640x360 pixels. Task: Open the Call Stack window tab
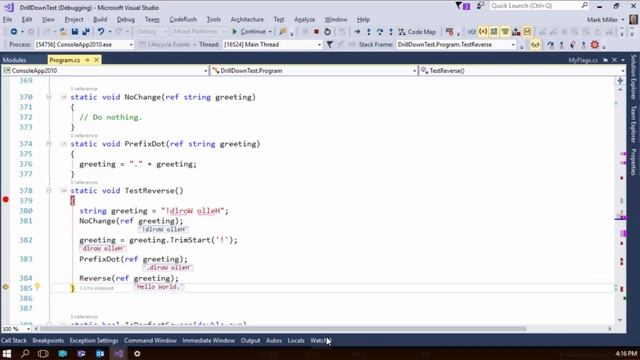[13, 340]
